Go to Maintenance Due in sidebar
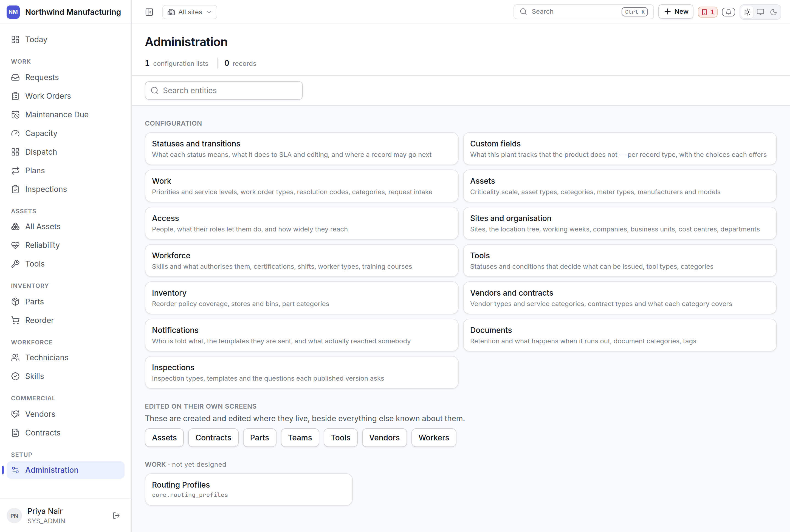Viewport: 790px width, 532px height. (66, 115)
